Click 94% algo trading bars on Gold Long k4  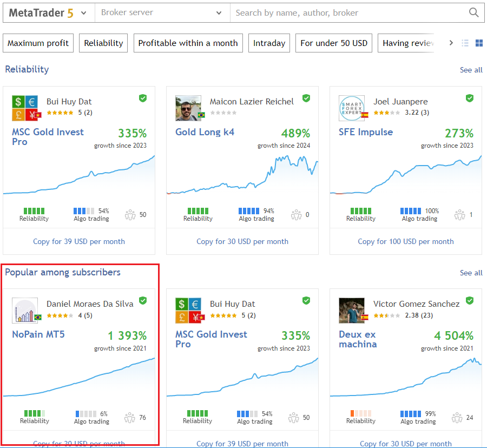click(249, 211)
